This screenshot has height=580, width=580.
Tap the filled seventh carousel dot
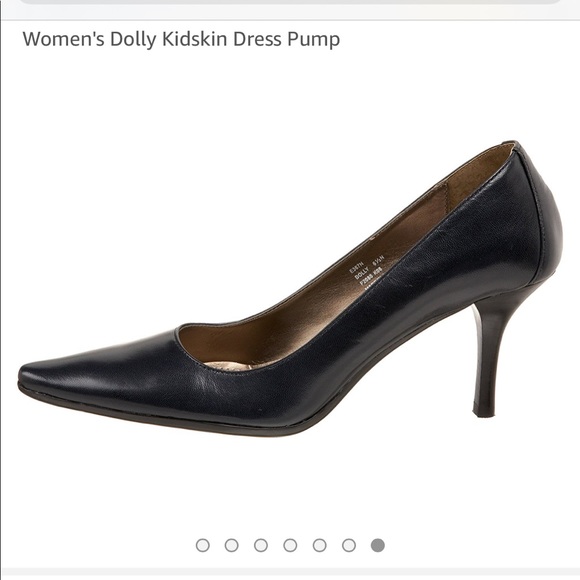[378, 545]
